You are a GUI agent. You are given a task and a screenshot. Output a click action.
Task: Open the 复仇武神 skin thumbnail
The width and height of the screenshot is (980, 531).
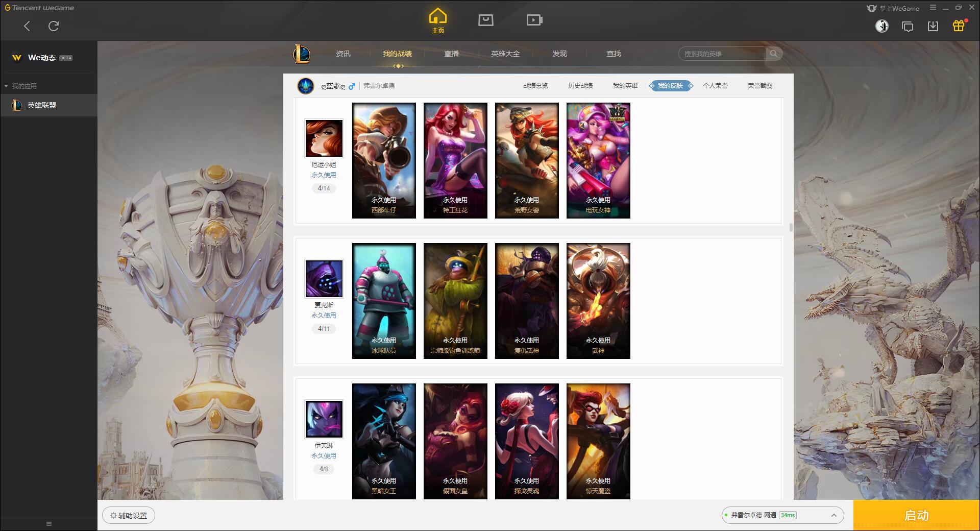click(527, 301)
